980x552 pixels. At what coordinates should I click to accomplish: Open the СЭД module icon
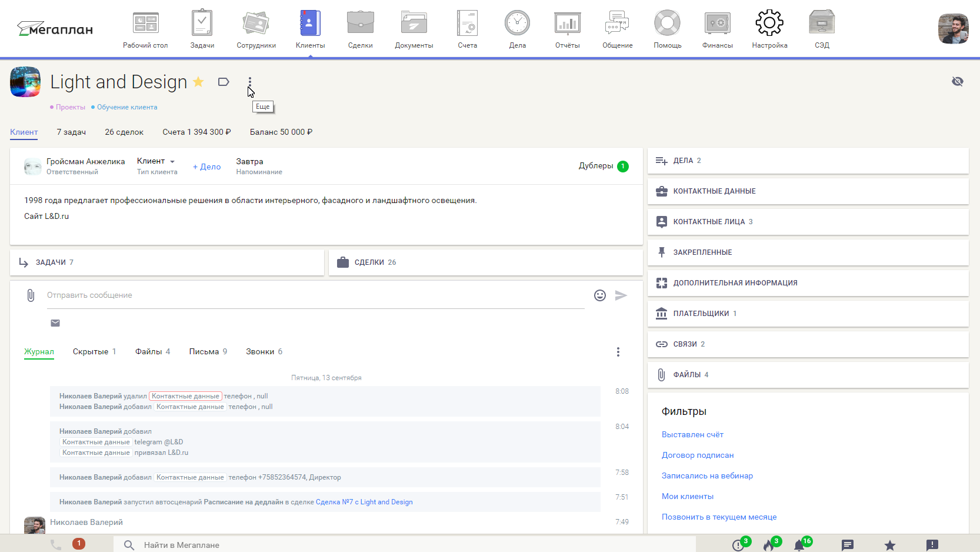tap(822, 29)
